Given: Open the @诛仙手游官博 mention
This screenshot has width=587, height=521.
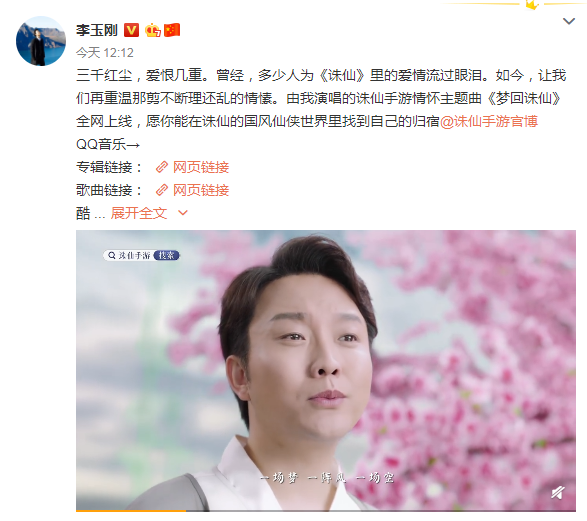Looking at the screenshot, I should (x=489, y=122).
